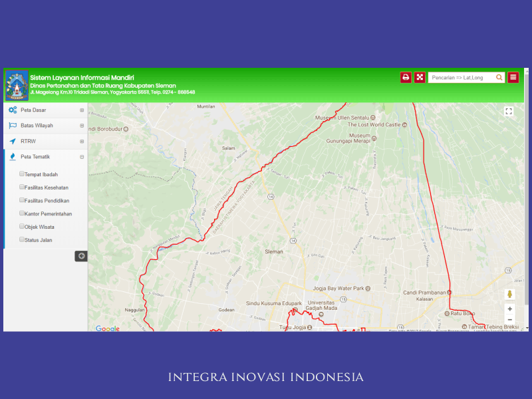This screenshot has width=532, height=399.
Task: Click the Google logo link
Action: pos(107,329)
